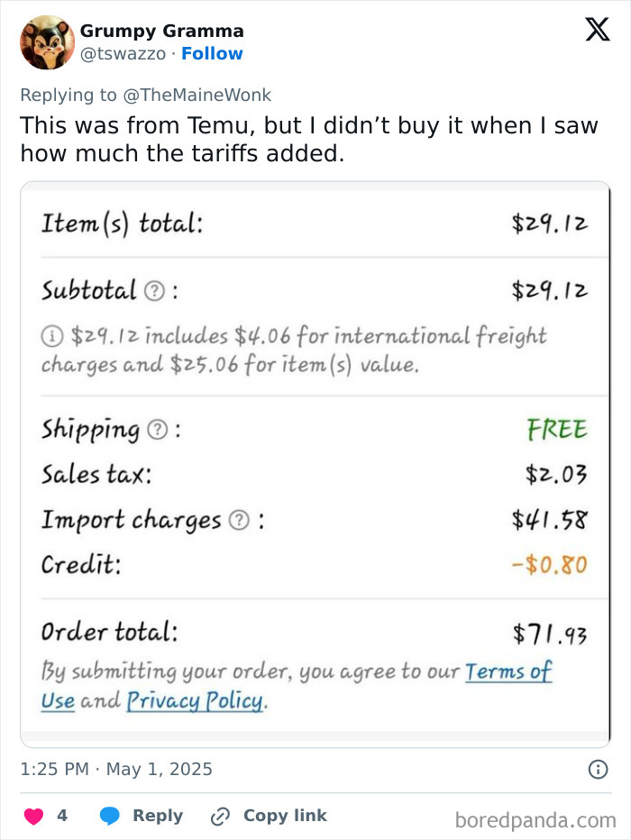Click the Terms of Use link
The image size is (631, 840).
click(x=508, y=671)
